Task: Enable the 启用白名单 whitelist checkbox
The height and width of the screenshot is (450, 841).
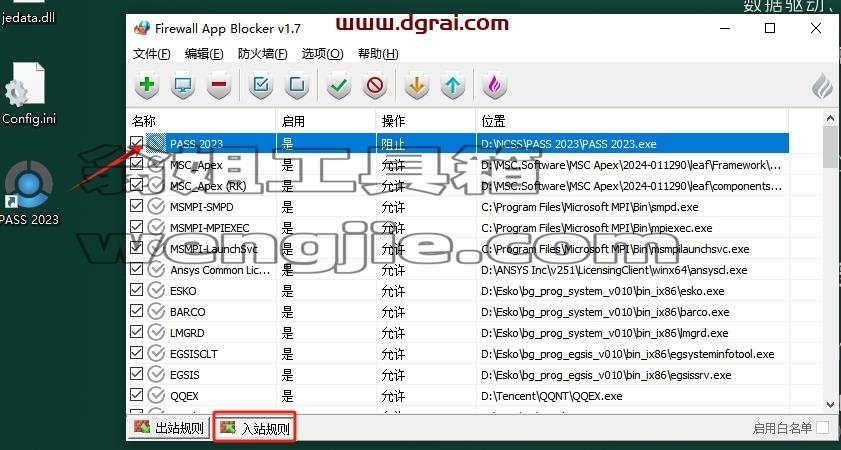Action: (822, 427)
